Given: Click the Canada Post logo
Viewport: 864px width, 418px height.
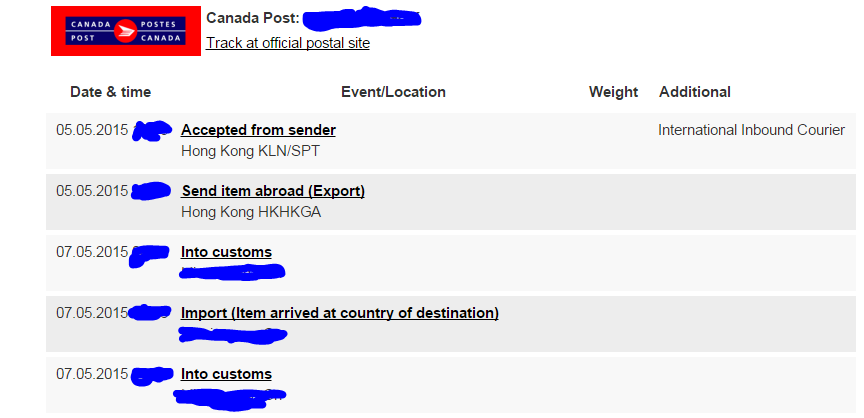Looking at the screenshot, I should pos(126,31).
